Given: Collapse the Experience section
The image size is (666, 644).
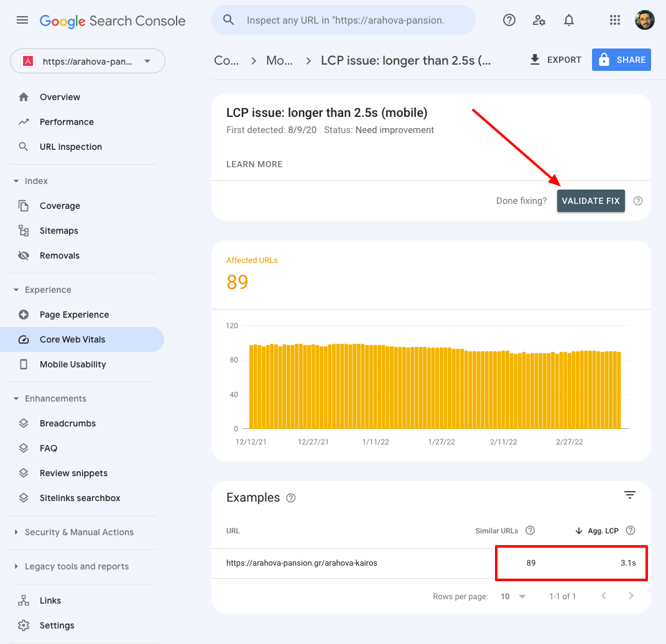Looking at the screenshot, I should pos(16,290).
